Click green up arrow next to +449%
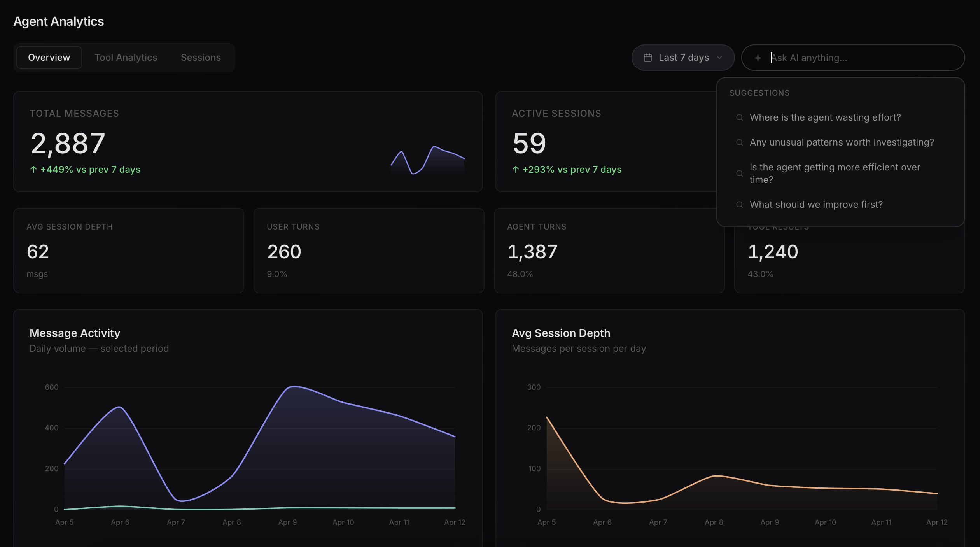This screenshot has height=547, width=980. point(33,170)
